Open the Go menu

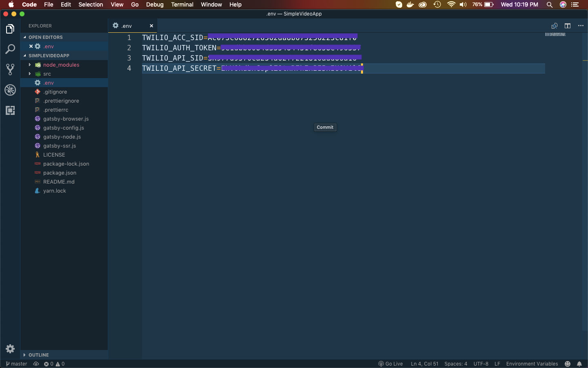(x=135, y=4)
